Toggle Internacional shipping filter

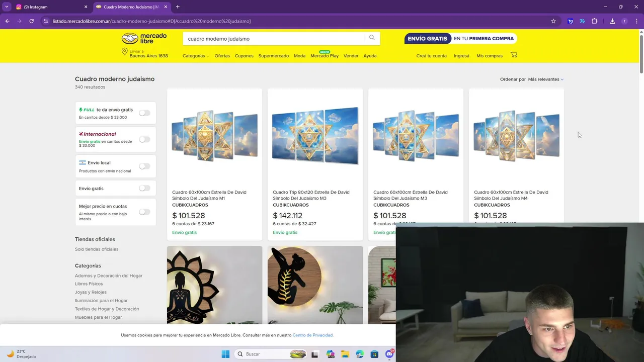pos(144,139)
